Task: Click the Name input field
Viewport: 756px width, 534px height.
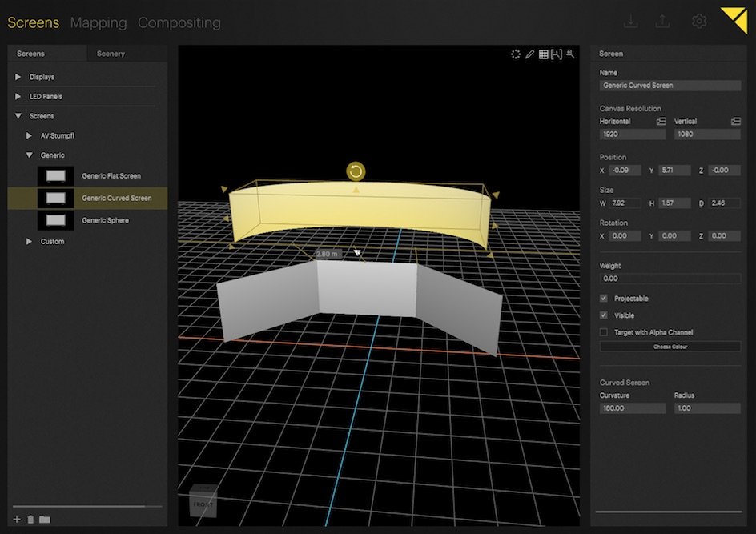Action: coord(670,86)
